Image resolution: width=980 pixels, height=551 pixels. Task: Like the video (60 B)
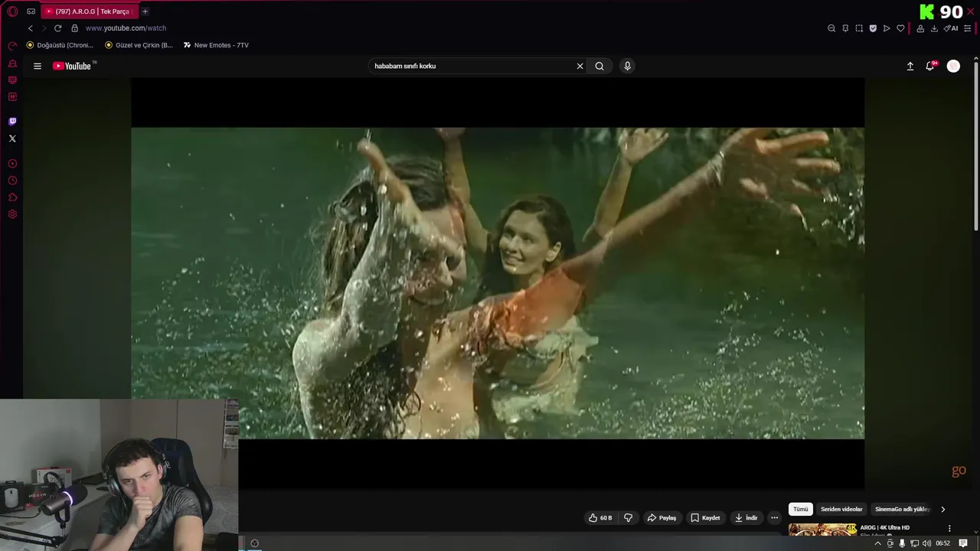[x=600, y=518]
